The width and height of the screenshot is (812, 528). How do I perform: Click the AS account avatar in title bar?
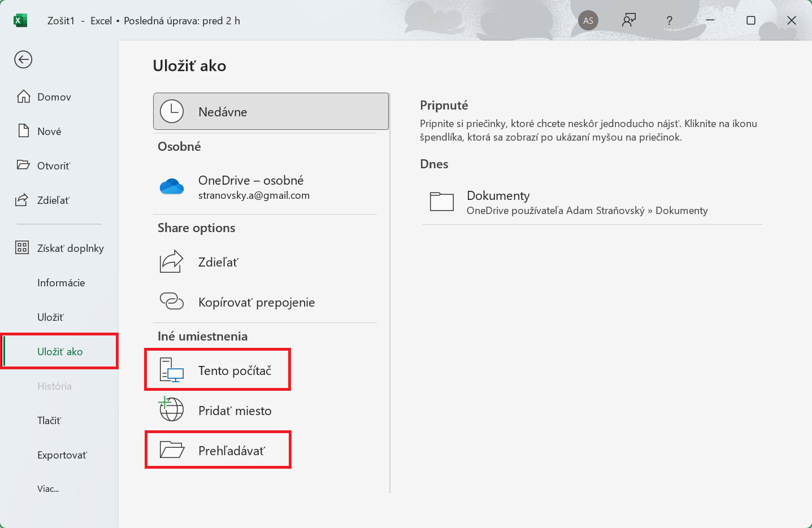(588, 21)
